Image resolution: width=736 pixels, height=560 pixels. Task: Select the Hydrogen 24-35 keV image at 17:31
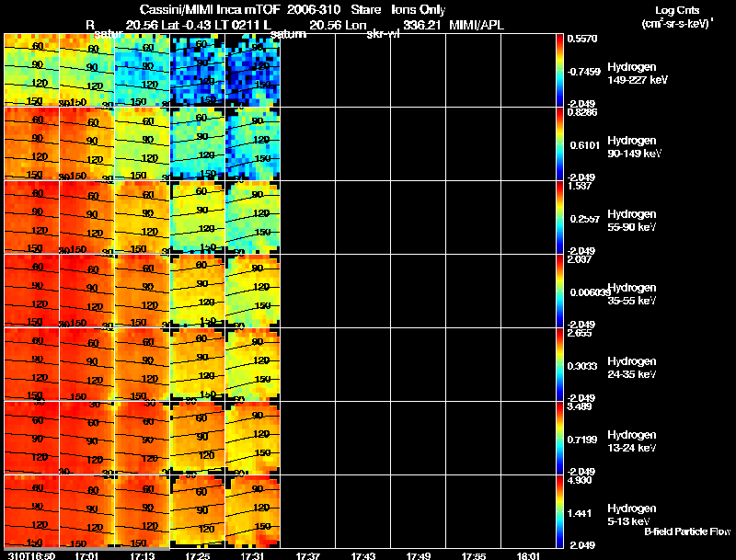(x=252, y=364)
